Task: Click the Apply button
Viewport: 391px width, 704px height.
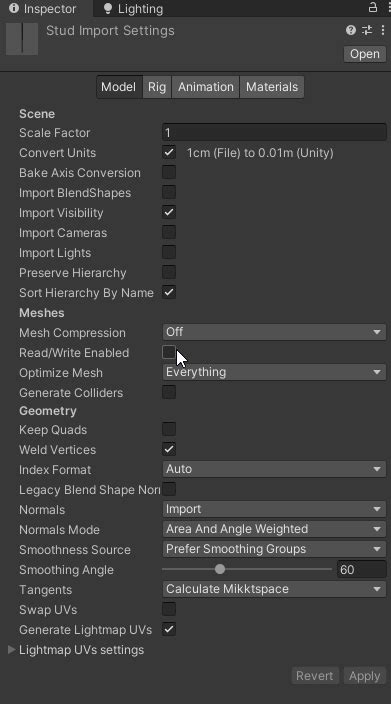Action: pos(365,676)
